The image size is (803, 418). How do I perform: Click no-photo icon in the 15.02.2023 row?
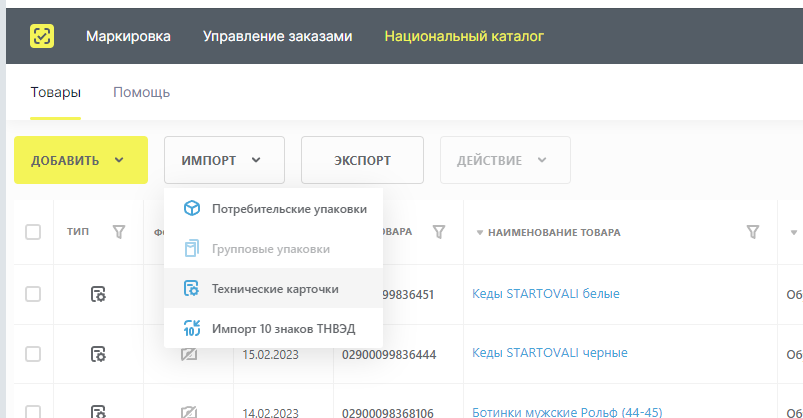tap(189, 354)
